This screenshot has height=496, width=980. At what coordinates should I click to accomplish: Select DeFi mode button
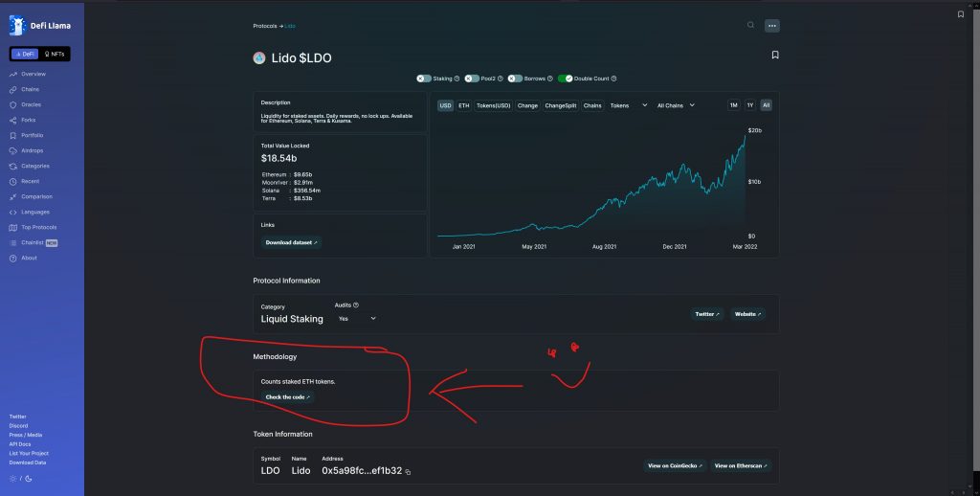[25, 54]
